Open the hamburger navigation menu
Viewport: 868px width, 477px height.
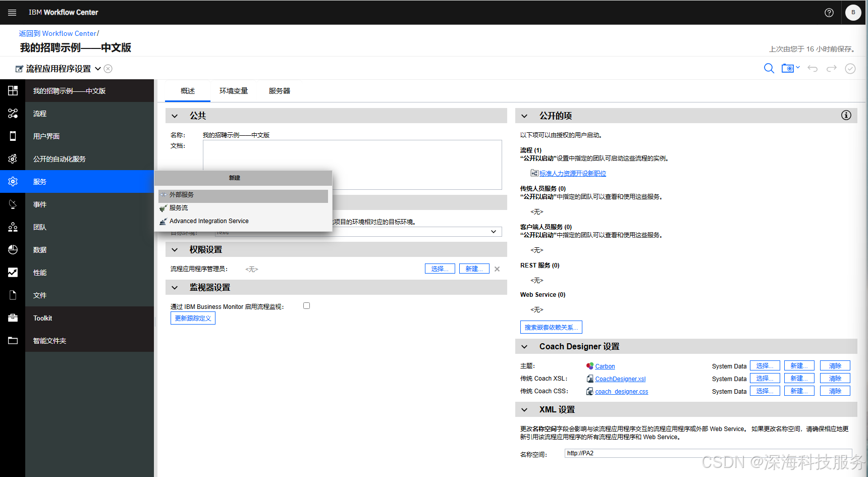click(x=12, y=13)
